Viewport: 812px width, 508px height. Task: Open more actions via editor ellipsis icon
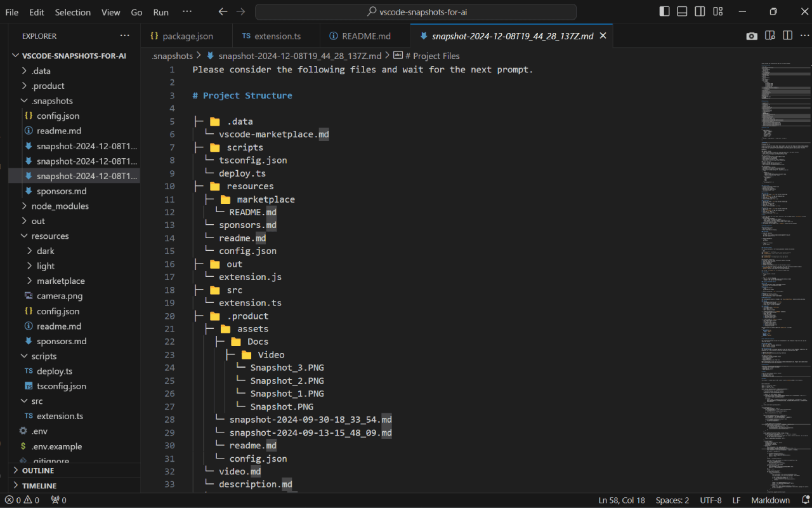point(804,36)
